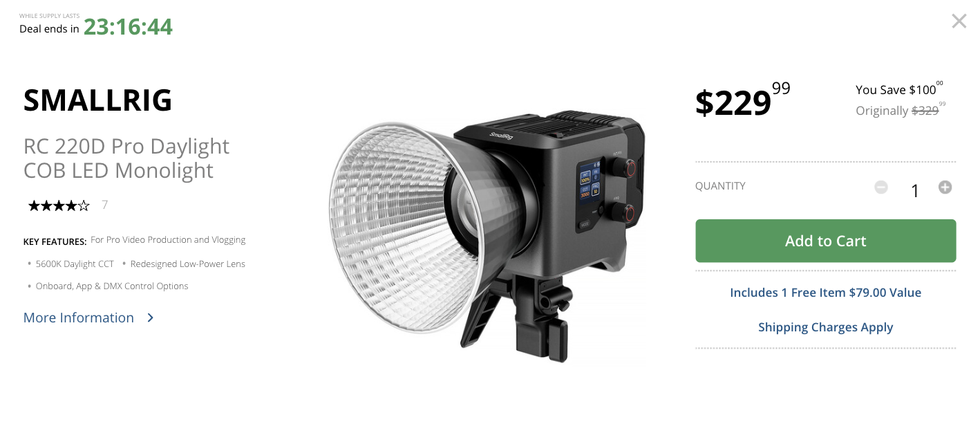Close the deal popup with the X
Image resolution: width=980 pixels, height=440 pixels.
pos(959,21)
